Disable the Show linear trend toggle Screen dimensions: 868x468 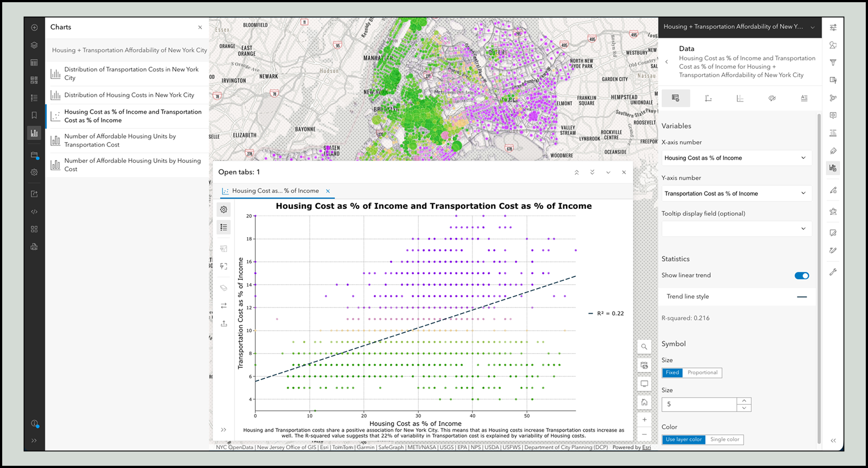801,275
